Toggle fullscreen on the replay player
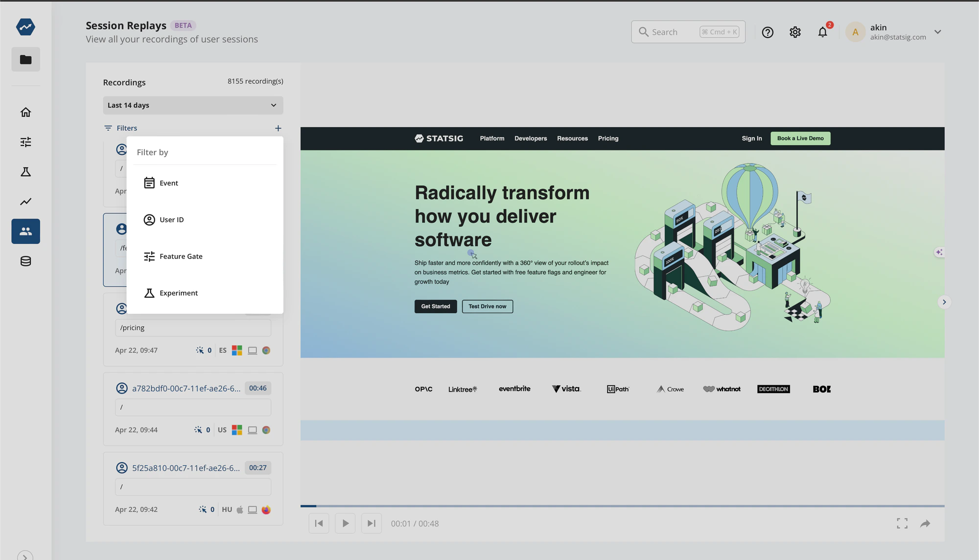 902,524
